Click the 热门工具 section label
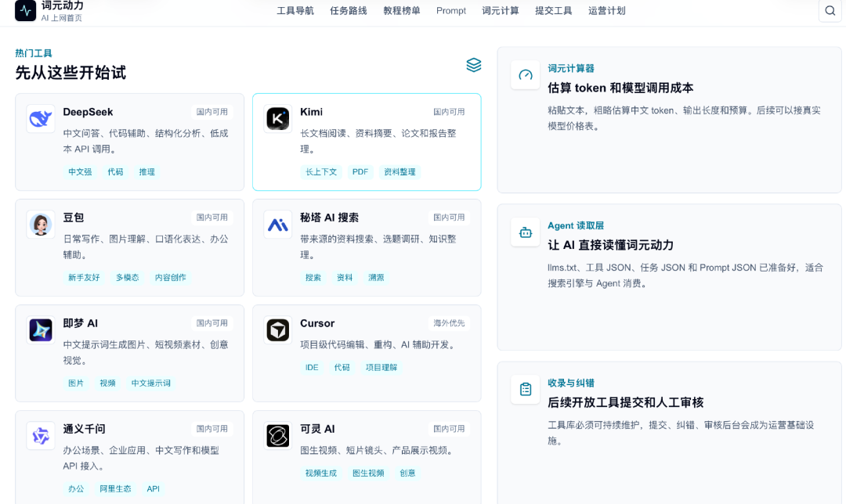This screenshot has width=846, height=504. point(34,53)
